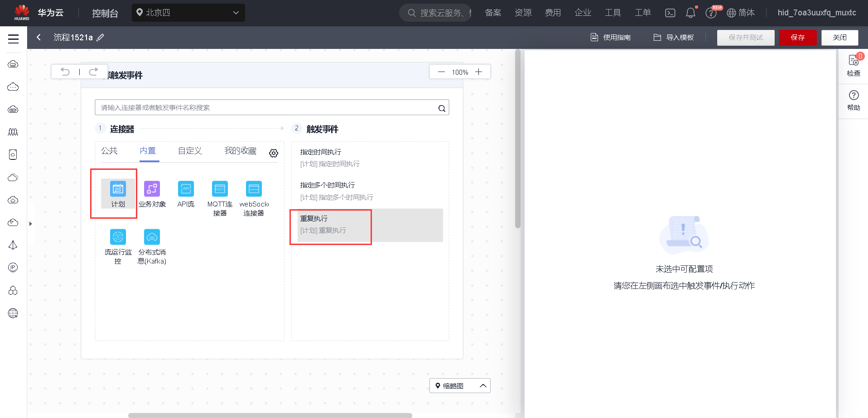
Task: Select the MQTT连接器 connector
Action: click(220, 198)
